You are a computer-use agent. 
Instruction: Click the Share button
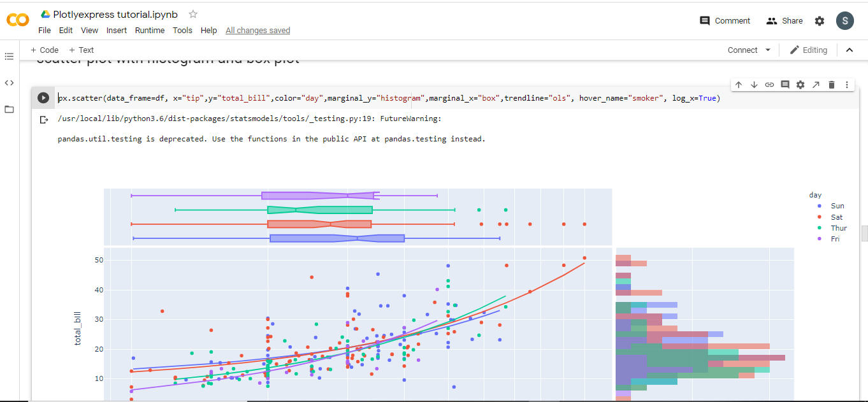785,20
